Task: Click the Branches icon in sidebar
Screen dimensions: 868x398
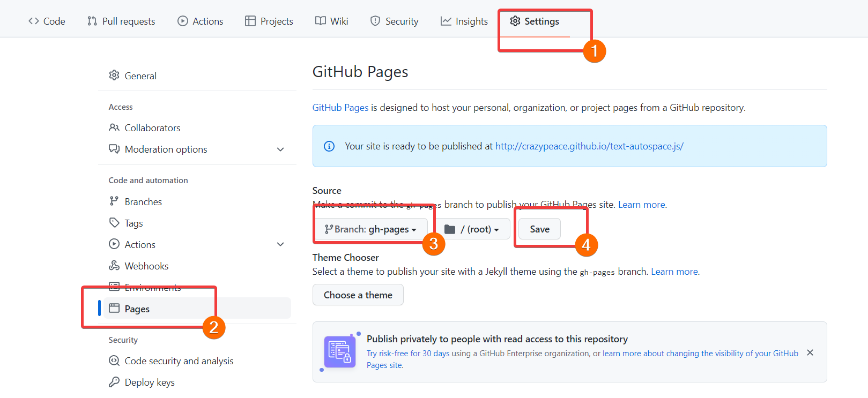Action: coord(114,201)
